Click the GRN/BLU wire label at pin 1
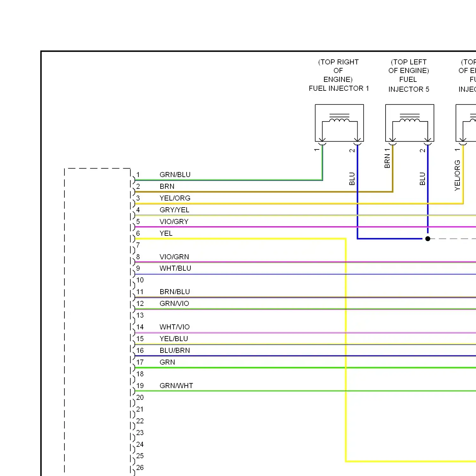This screenshot has height=476, width=476. click(x=175, y=175)
